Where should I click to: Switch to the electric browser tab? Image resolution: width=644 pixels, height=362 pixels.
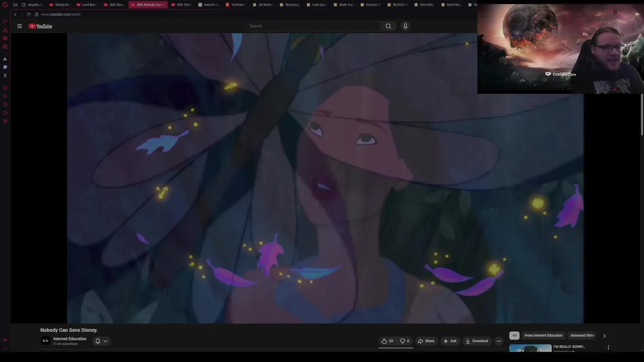[x=209, y=5]
